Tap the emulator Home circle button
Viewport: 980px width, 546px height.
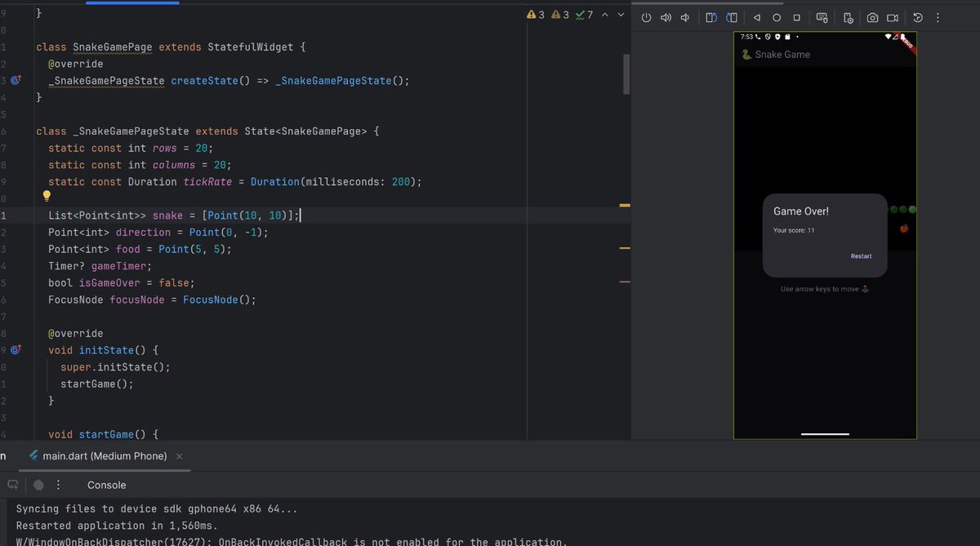point(777,18)
